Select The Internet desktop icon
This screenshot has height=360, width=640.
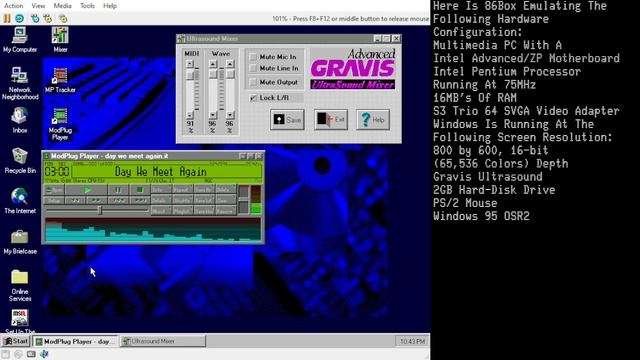(20, 201)
